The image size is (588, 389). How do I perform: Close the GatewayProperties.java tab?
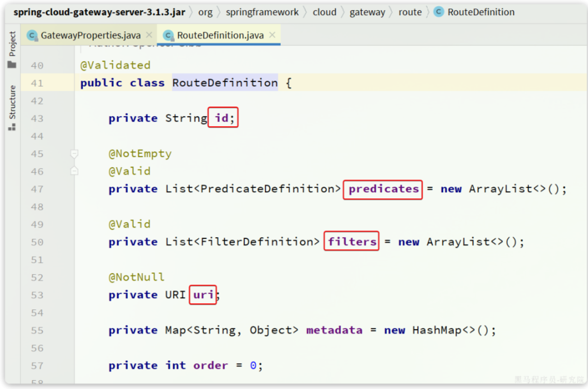150,35
